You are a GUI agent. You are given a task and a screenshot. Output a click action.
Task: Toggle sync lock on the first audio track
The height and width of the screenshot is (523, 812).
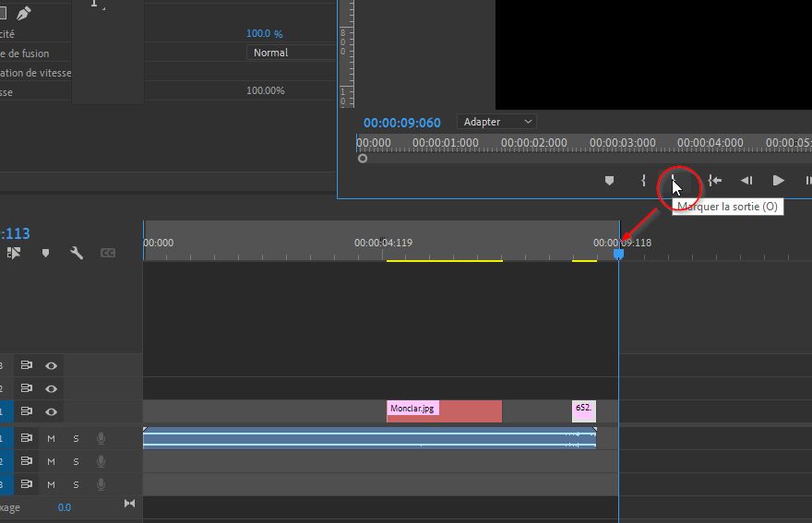(x=27, y=438)
